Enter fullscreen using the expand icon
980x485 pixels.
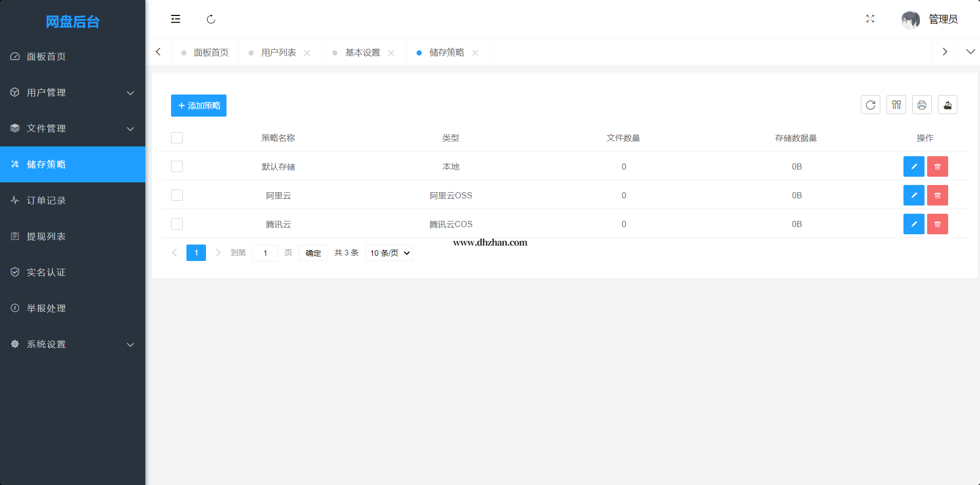870,19
